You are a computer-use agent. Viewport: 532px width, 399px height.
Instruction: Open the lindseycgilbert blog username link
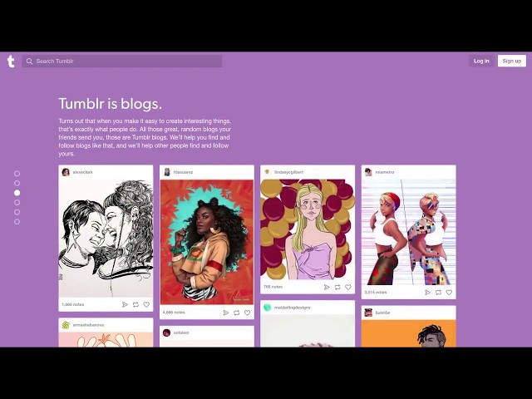pyautogui.click(x=288, y=172)
